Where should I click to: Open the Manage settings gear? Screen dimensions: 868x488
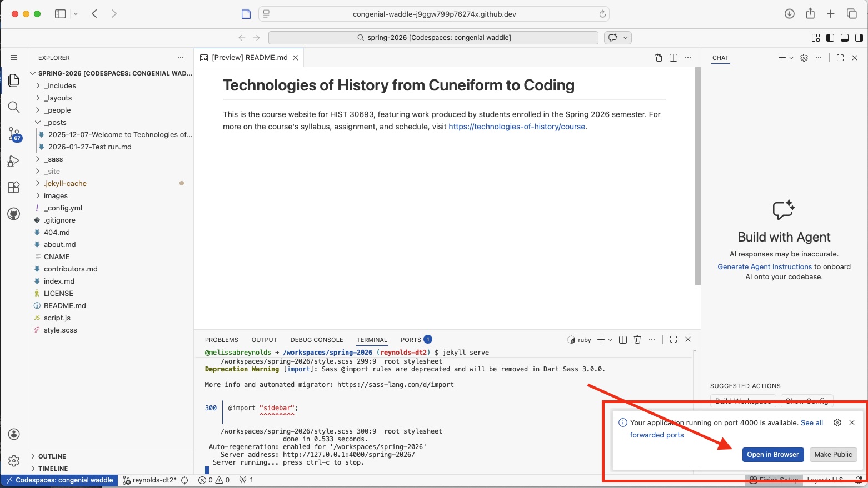[x=14, y=460]
